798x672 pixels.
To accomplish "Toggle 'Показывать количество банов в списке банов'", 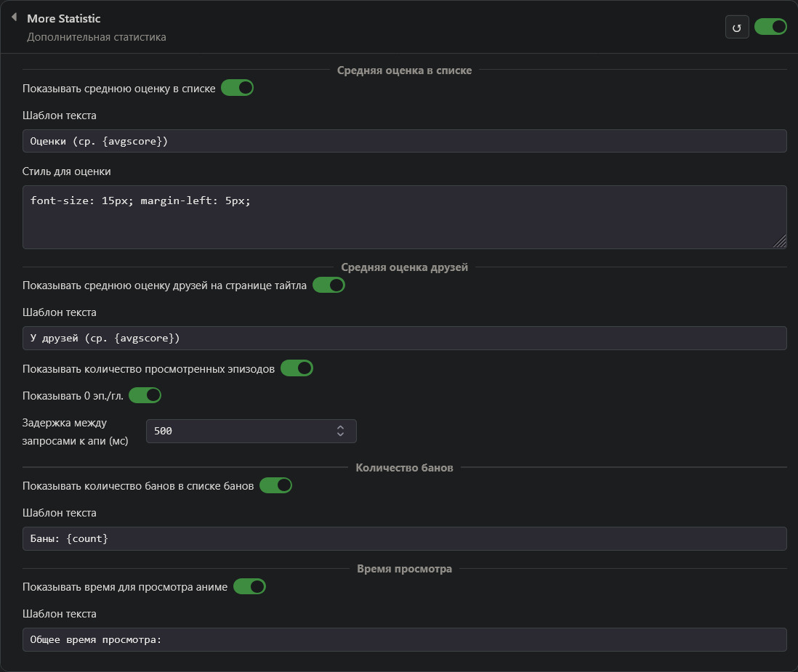I will point(275,485).
